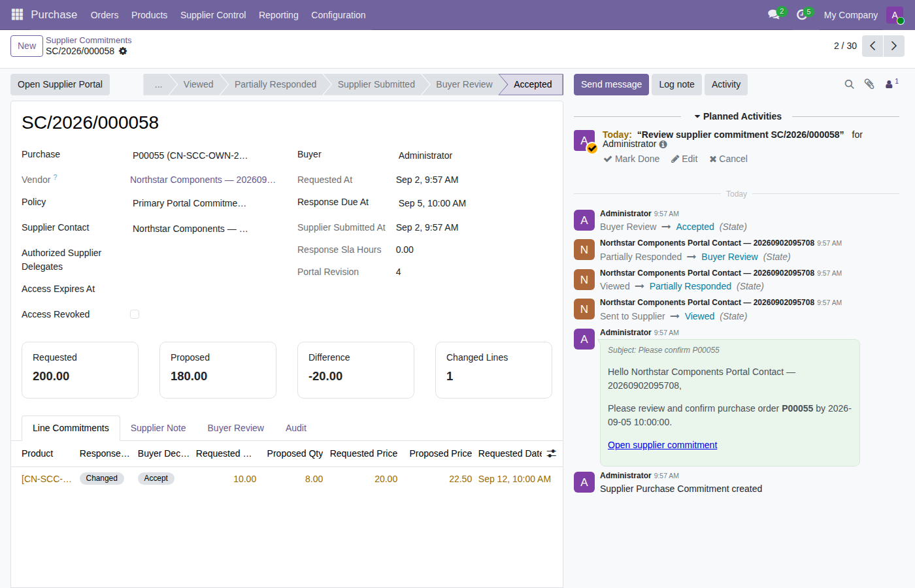915x588 pixels.
Task: Open the Supplier Commitments breadcrumb
Action: (x=88, y=41)
